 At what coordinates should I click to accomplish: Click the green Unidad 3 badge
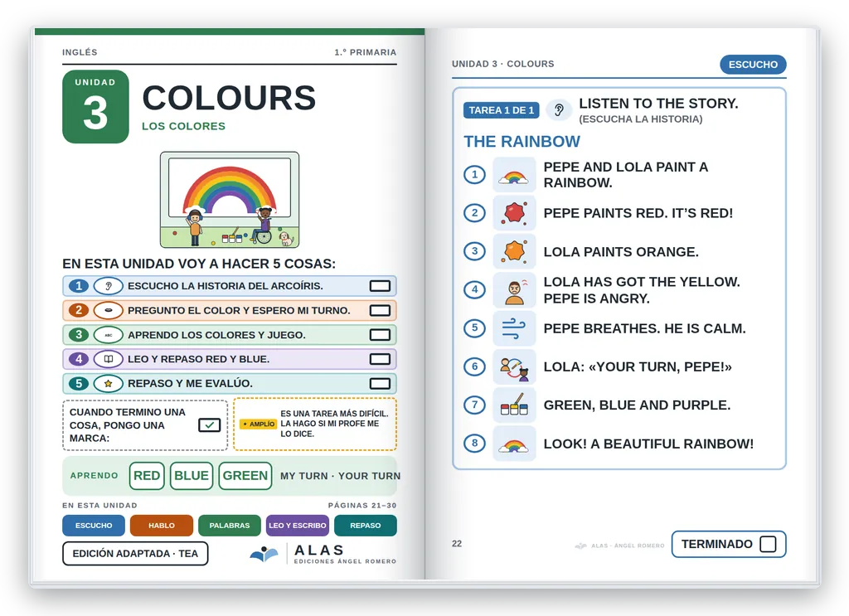click(x=96, y=107)
